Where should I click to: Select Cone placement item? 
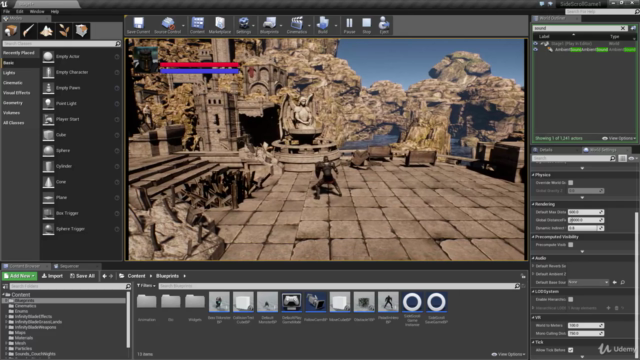81,182
